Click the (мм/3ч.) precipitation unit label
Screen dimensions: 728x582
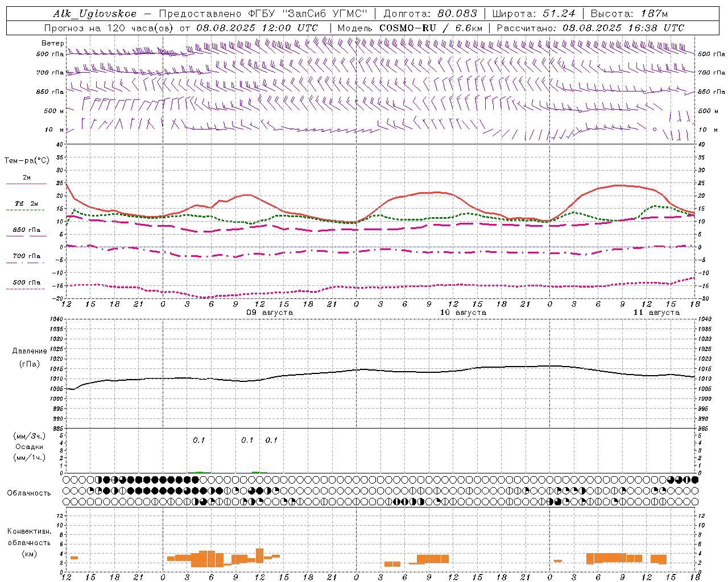pyautogui.click(x=29, y=436)
